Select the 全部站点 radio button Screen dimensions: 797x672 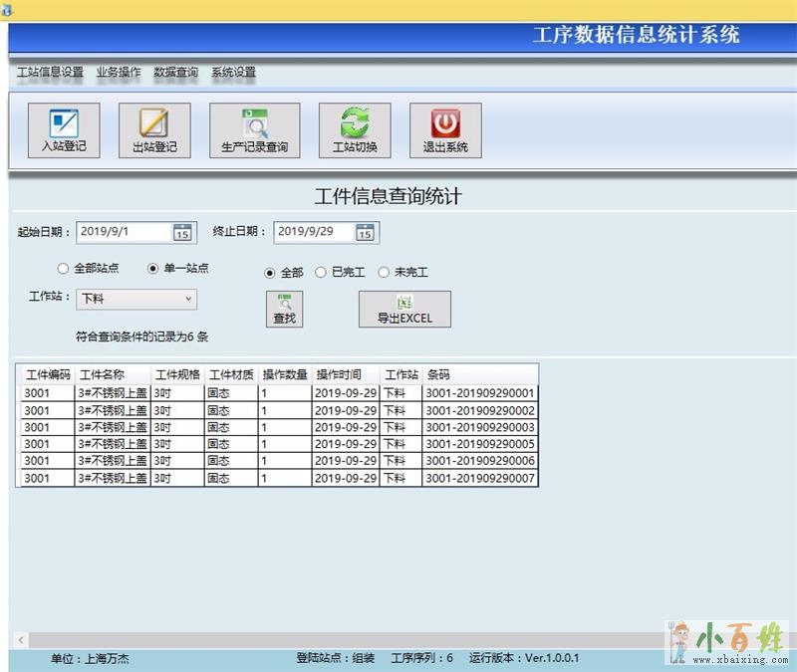pyautogui.click(x=64, y=269)
